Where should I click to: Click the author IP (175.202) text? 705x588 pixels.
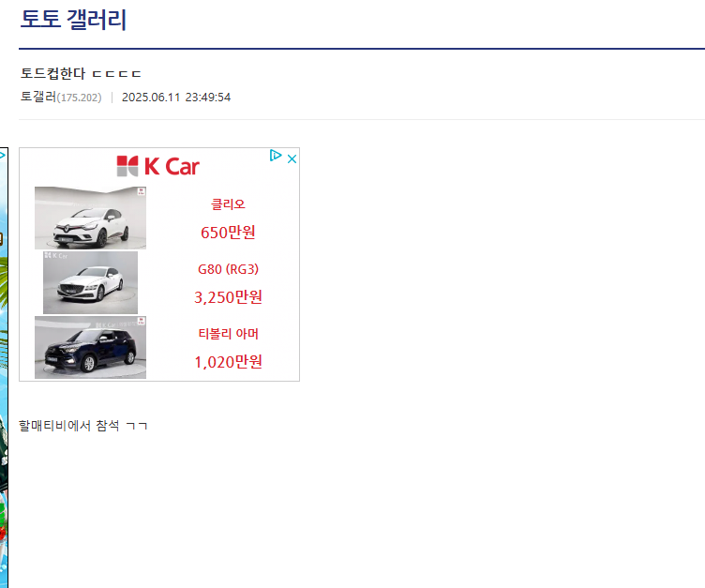pyautogui.click(x=79, y=98)
